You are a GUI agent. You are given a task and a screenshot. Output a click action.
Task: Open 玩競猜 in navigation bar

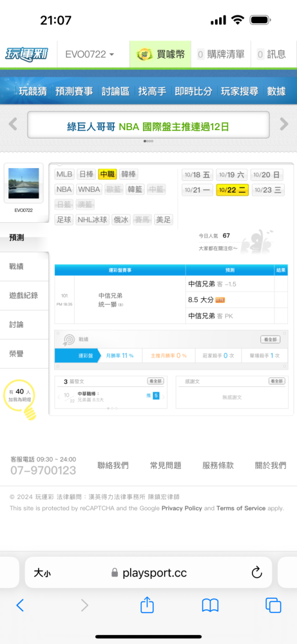(x=32, y=91)
